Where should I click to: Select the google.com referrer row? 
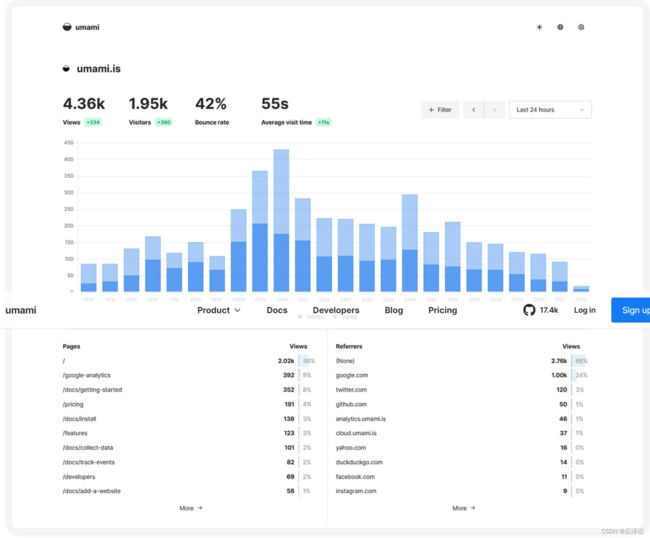462,375
